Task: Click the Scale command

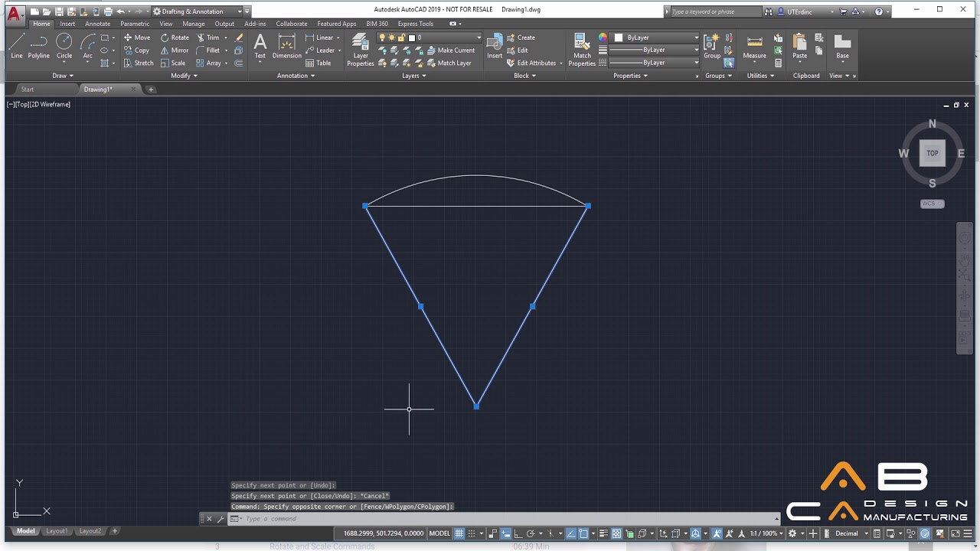Action: click(173, 63)
